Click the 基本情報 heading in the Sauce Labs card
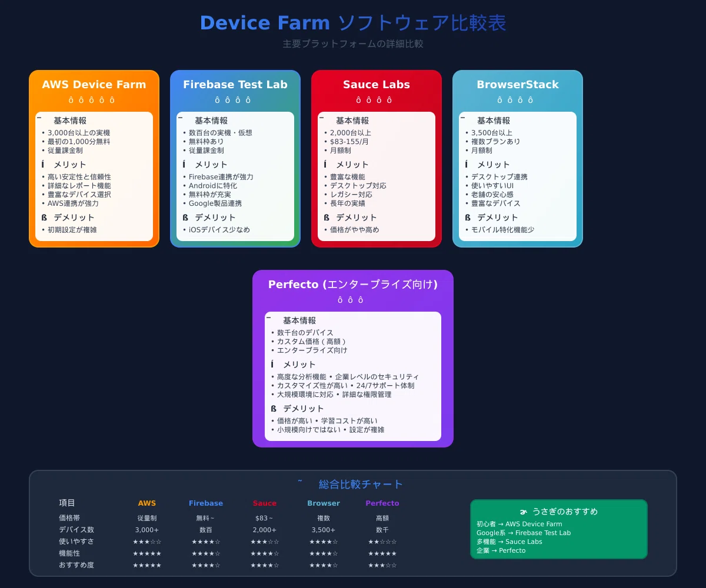 352,121
